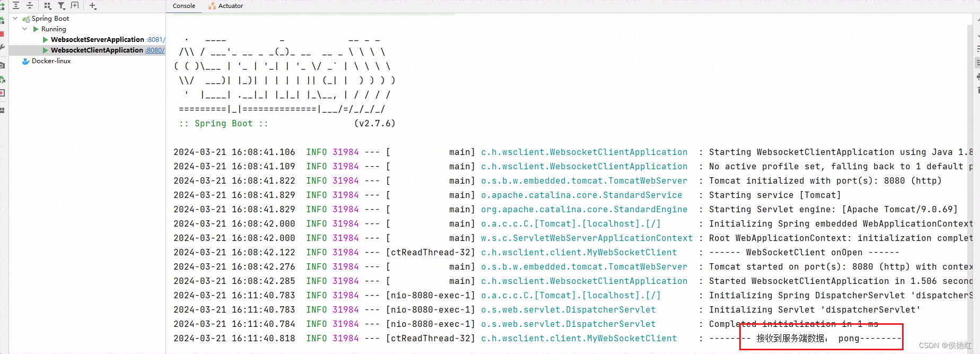The image size is (980, 354).
Task: Select WebsocketClientApplication in the tree
Action: point(97,50)
